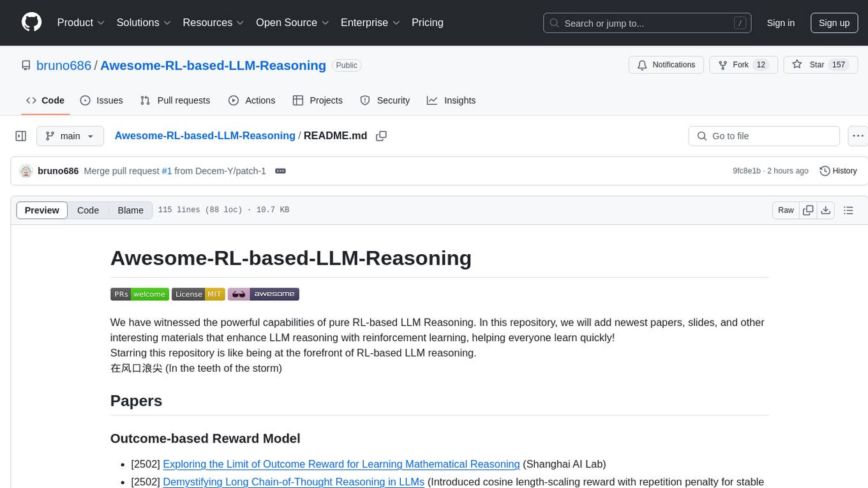
Task: Click the Outcome-based Reward Model heading
Action: [x=205, y=438]
